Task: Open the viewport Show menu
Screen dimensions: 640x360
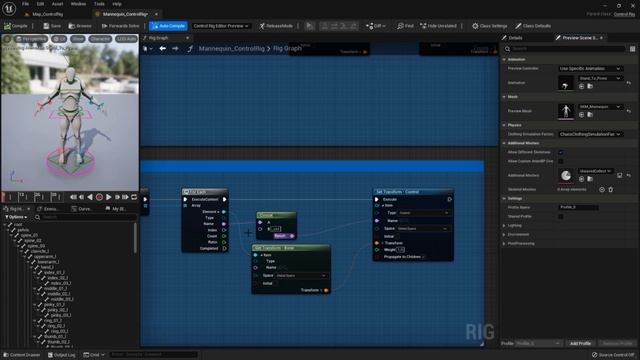Action: click(x=78, y=39)
